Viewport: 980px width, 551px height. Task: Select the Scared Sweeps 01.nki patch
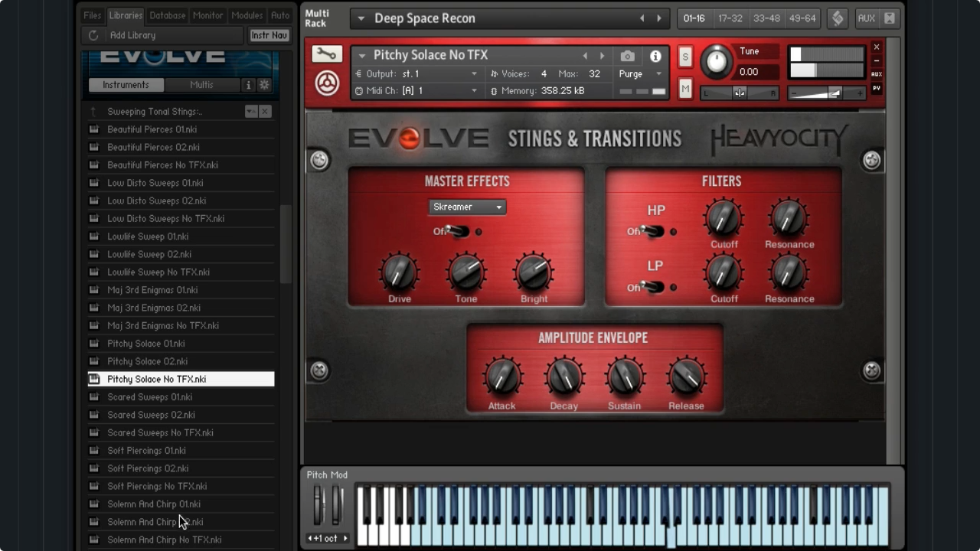(149, 396)
